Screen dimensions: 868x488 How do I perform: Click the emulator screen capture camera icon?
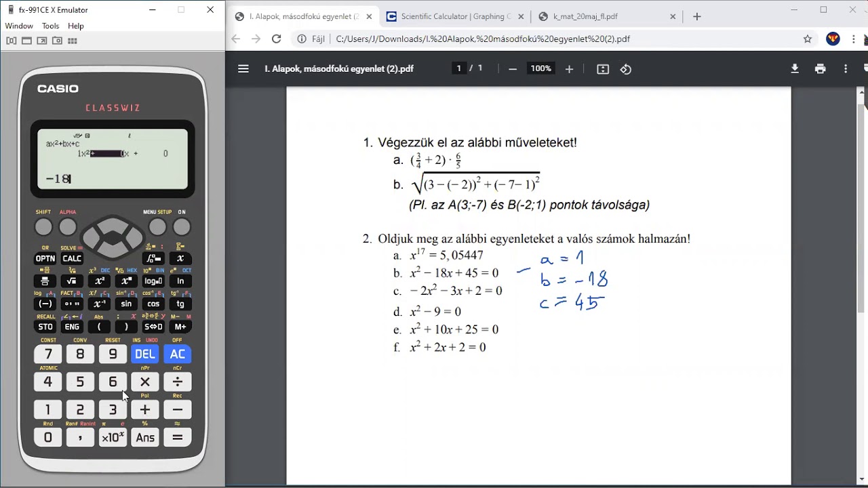coord(57,41)
